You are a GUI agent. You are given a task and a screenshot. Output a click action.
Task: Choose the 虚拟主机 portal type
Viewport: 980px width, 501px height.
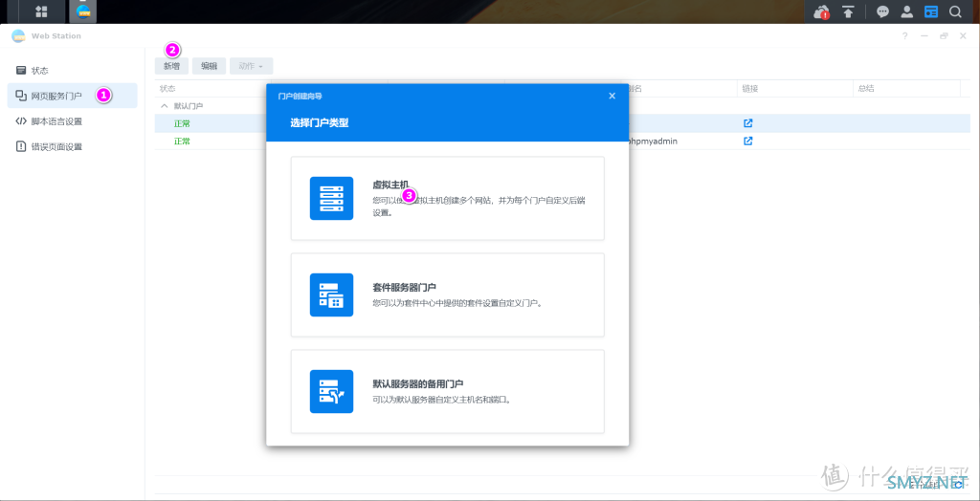click(448, 198)
